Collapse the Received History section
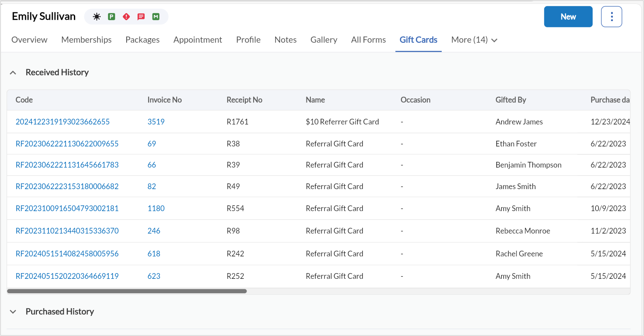The width and height of the screenshot is (644, 336). [x=13, y=73]
